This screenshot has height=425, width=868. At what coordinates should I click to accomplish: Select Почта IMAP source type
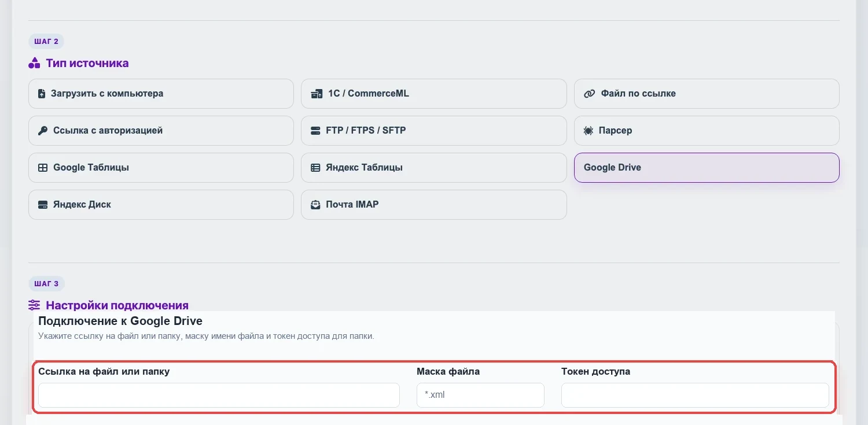434,205
